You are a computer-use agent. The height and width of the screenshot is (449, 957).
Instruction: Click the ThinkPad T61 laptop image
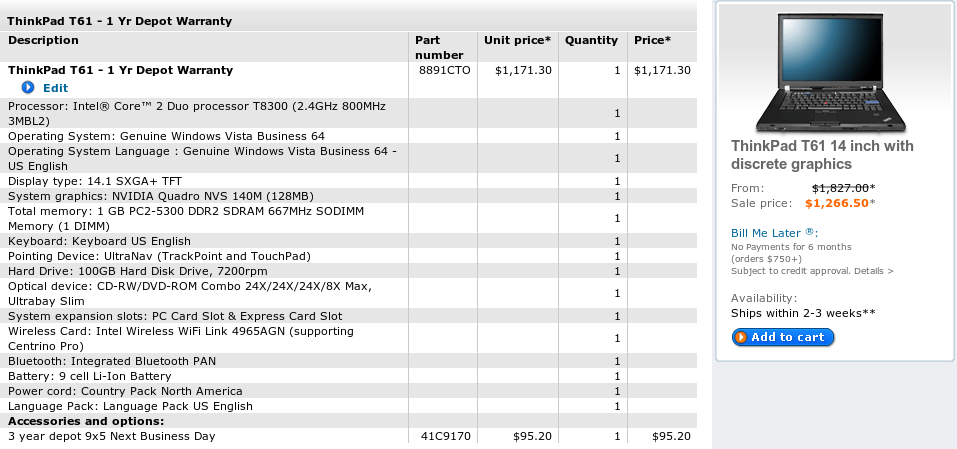[831, 73]
